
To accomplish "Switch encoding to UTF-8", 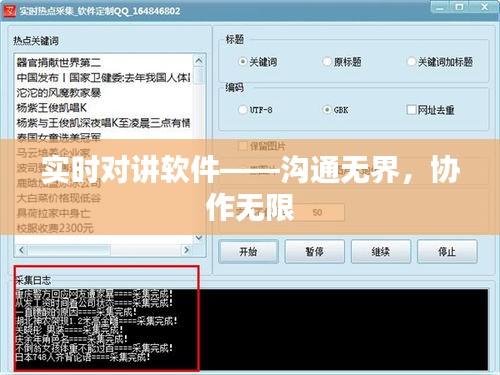I will [242, 110].
